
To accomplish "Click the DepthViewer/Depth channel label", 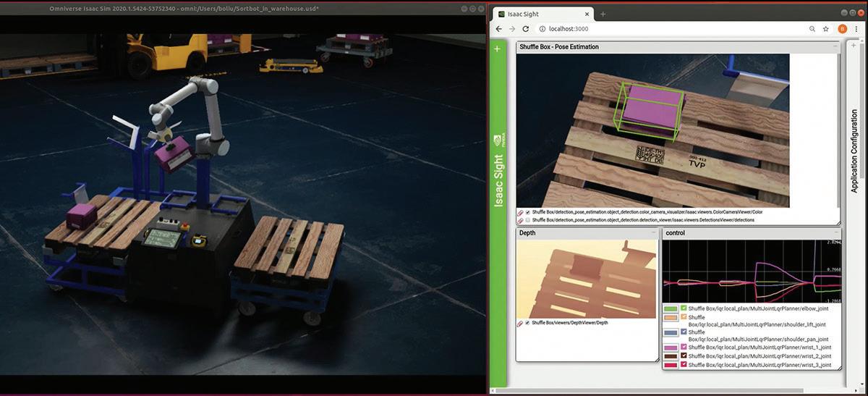I will pyautogui.click(x=569, y=323).
